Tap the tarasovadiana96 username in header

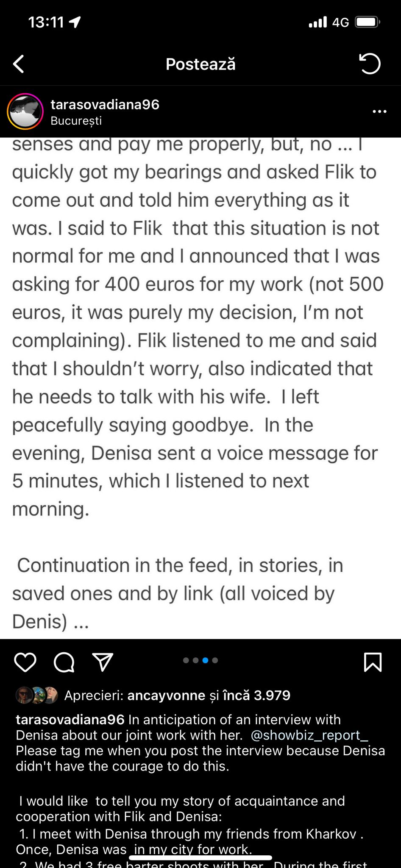(x=105, y=105)
